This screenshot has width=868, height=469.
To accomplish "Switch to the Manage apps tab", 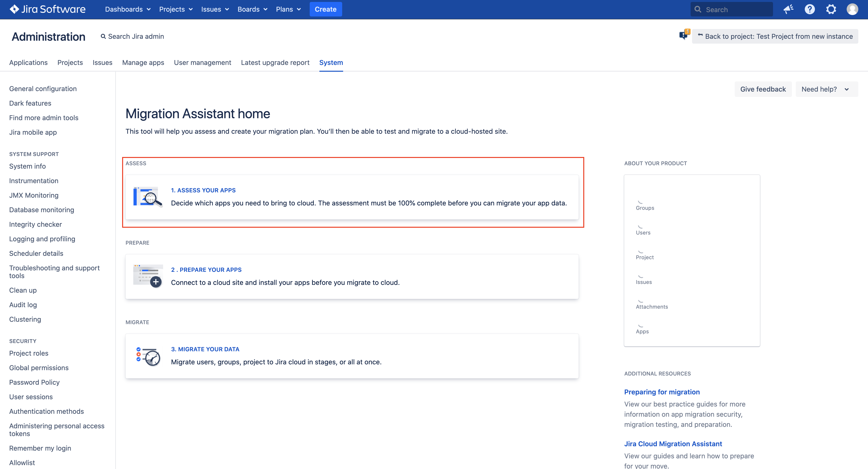I will coord(143,62).
